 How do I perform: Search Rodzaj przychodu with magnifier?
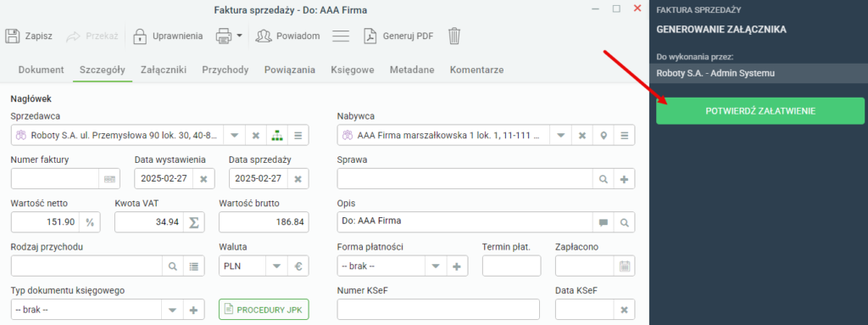173,266
